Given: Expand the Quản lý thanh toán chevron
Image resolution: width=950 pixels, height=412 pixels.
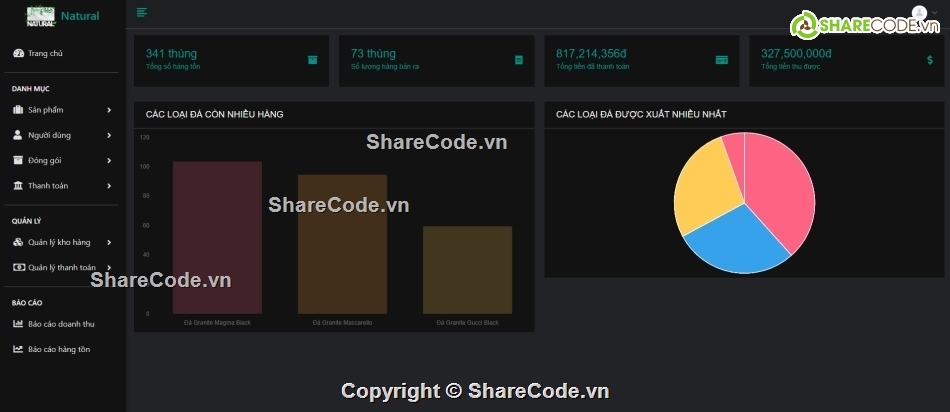Looking at the screenshot, I should [x=109, y=268].
